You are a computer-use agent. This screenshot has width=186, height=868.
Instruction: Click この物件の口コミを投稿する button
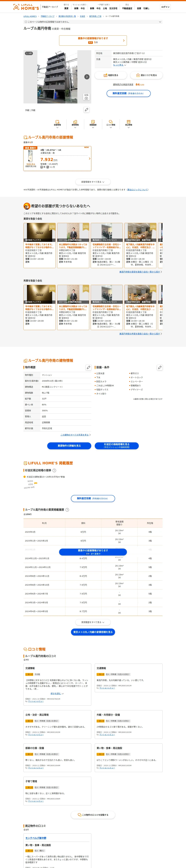click(x=93, y=815)
